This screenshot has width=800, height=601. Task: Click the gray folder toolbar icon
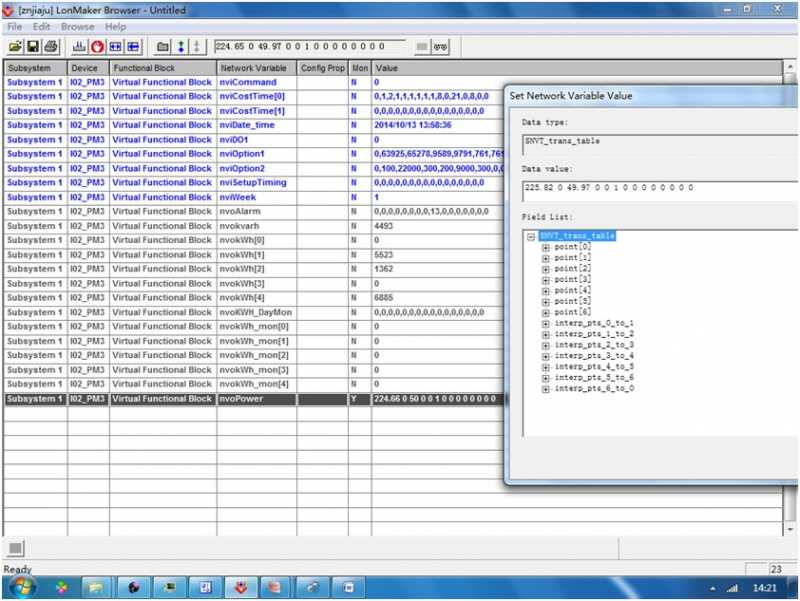coord(163,47)
